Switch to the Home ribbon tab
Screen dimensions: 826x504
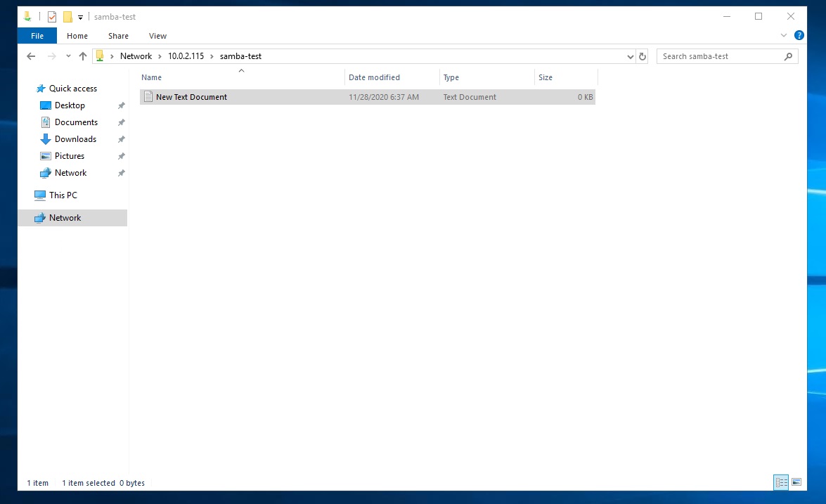click(x=77, y=36)
